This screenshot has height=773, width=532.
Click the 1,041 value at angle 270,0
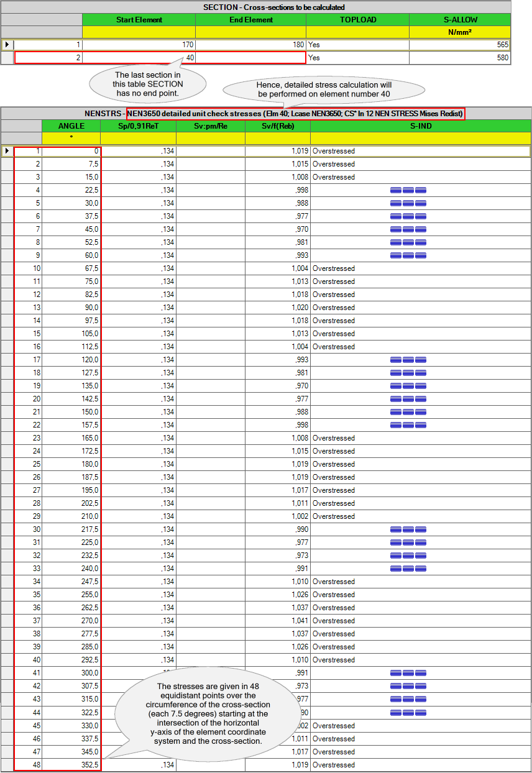[277, 621]
